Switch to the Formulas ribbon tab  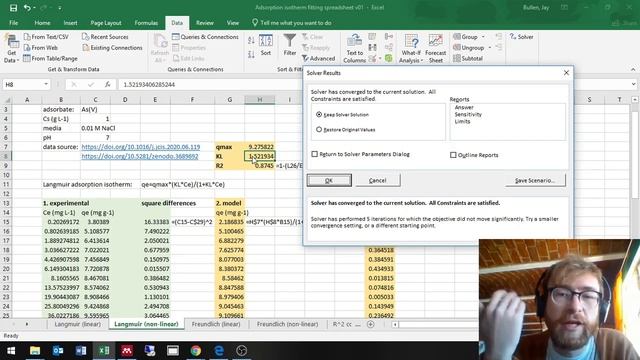click(x=146, y=23)
